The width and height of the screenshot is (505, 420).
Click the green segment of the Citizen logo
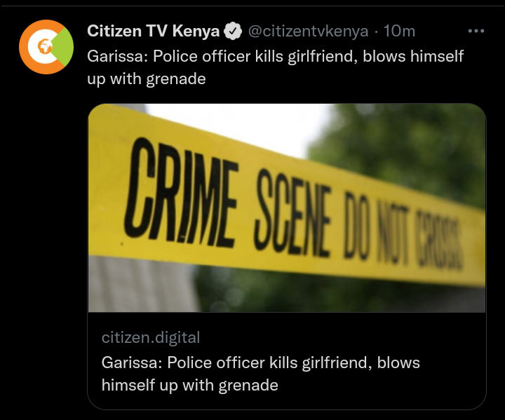(x=65, y=47)
